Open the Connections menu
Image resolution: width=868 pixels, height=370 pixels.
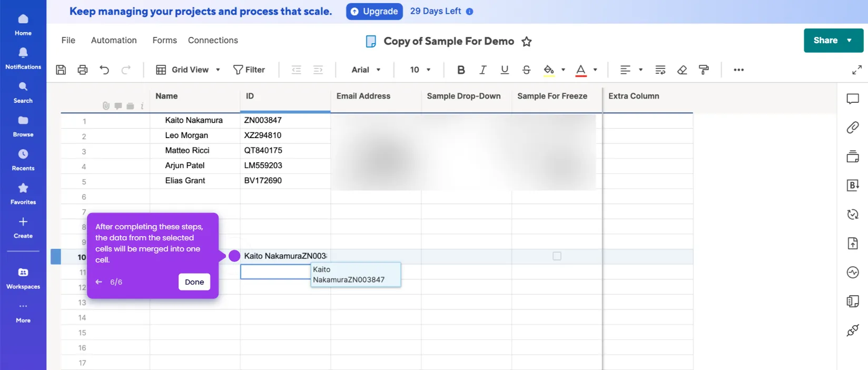click(213, 40)
